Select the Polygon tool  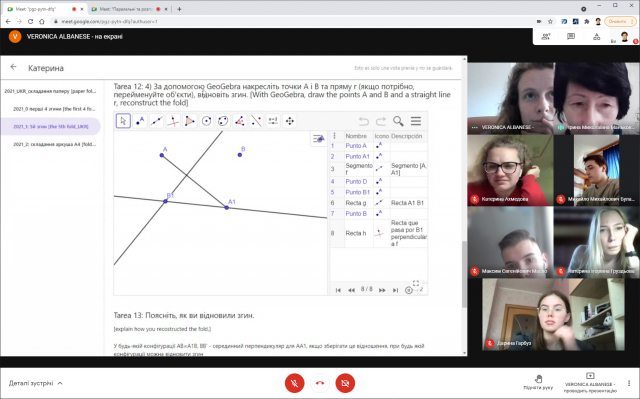coord(190,121)
